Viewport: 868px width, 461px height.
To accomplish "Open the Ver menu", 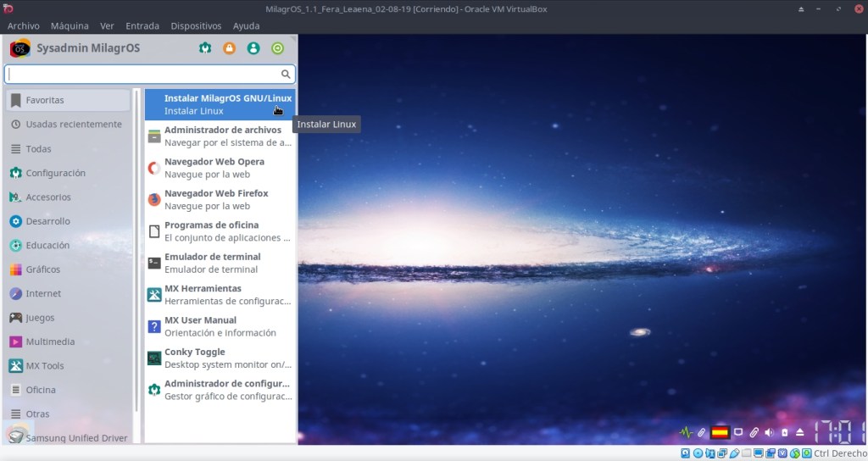I will point(107,26).
